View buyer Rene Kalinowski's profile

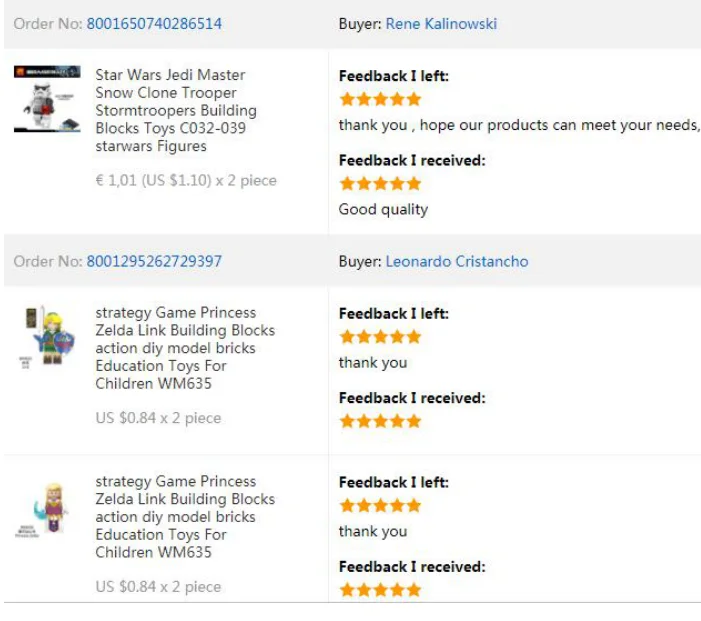[441, 24]
